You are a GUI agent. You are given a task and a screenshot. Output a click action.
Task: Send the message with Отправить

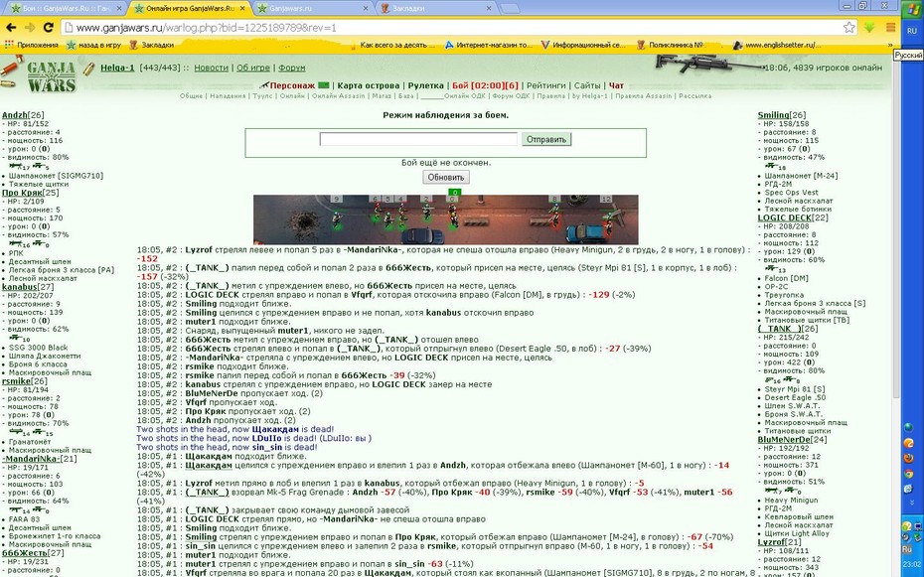[545, 139]
